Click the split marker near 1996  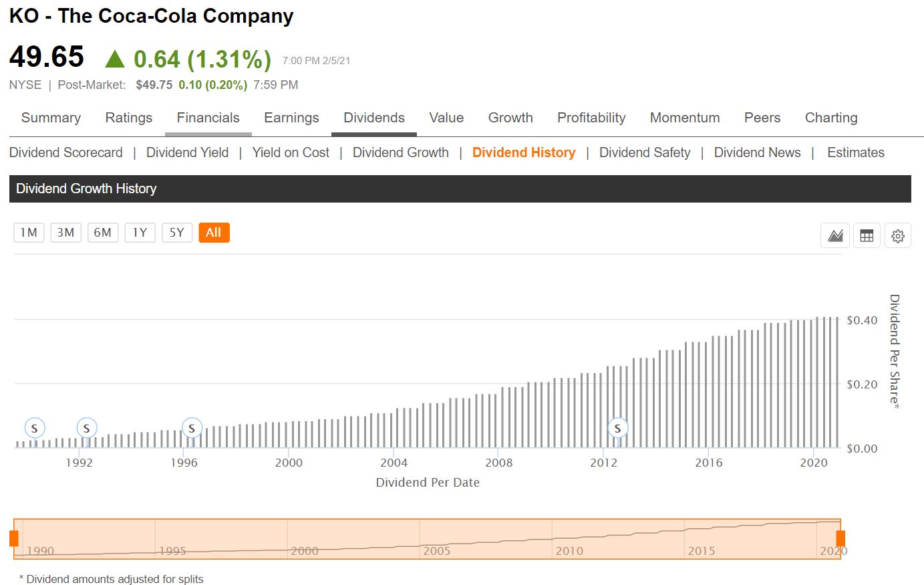click(192, 428)
